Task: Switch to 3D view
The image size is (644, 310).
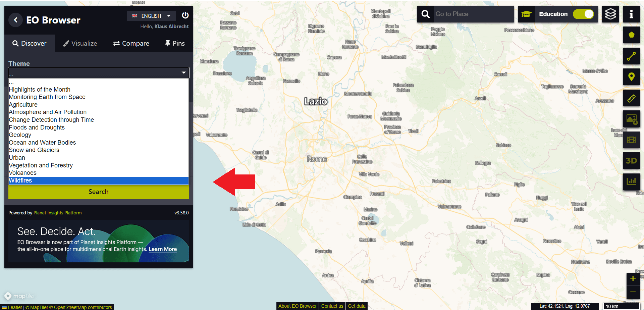Action: (631, 161)
